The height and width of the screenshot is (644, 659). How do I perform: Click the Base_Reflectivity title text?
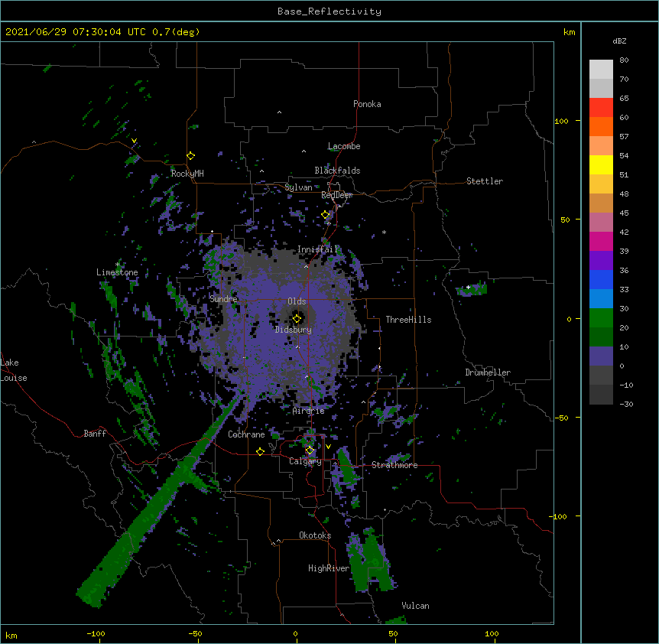click(329, 11)
